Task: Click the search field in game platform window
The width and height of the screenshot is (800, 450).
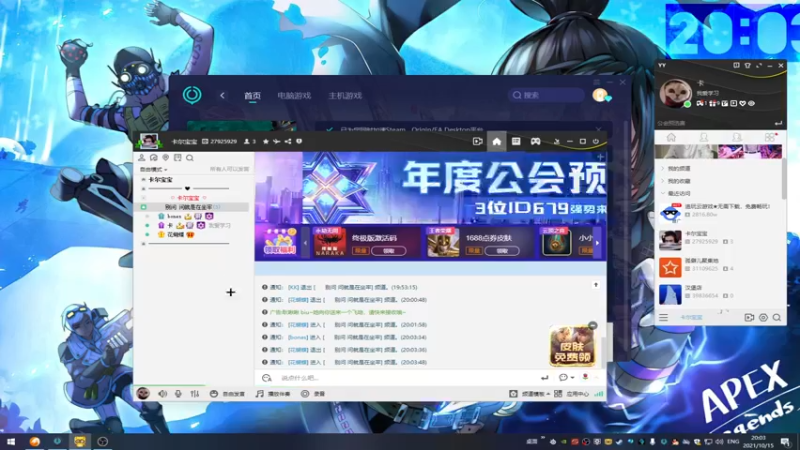Action: pyautogui.click(x=546, y=95)
